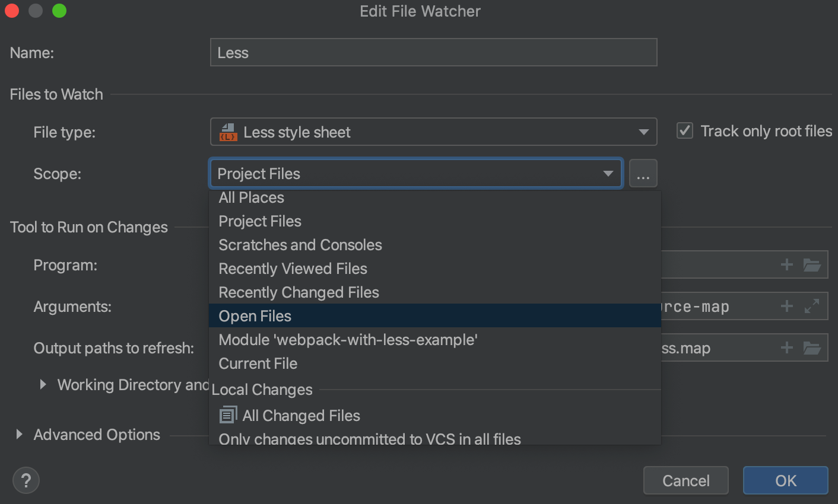The image size is (838, 504).
Task: Click the OK button
Action: point(785,480)
